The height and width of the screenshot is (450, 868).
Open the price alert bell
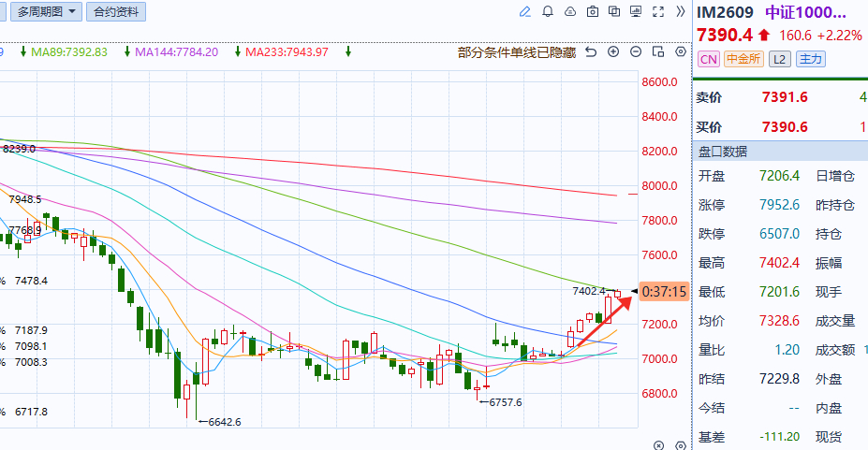click(548, 11)
